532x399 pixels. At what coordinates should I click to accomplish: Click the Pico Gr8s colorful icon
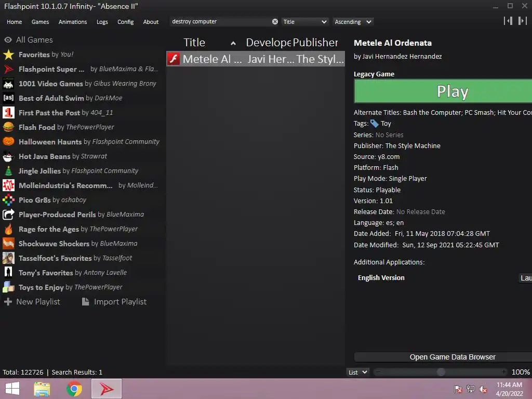coord(8,200)
